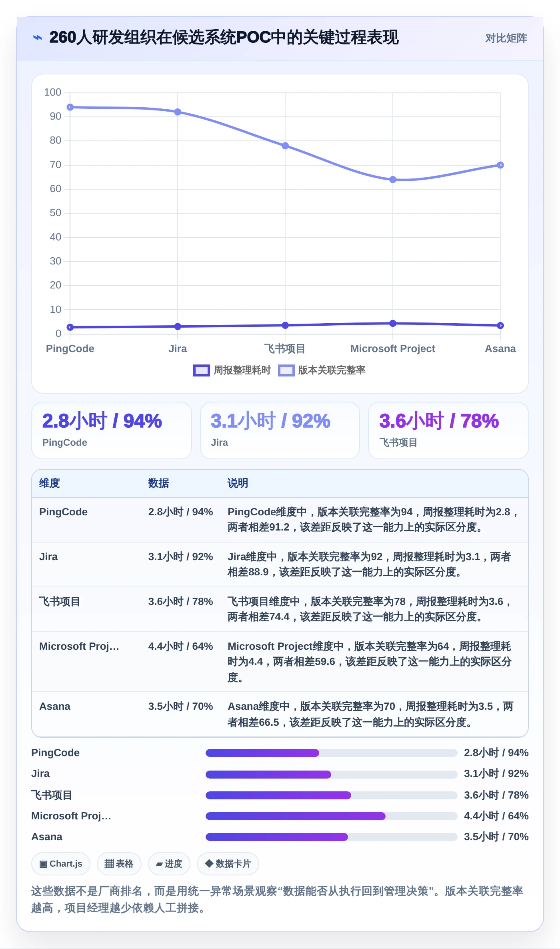
Task: Click the PingCode x-axis label
Action: click(70, 348)
